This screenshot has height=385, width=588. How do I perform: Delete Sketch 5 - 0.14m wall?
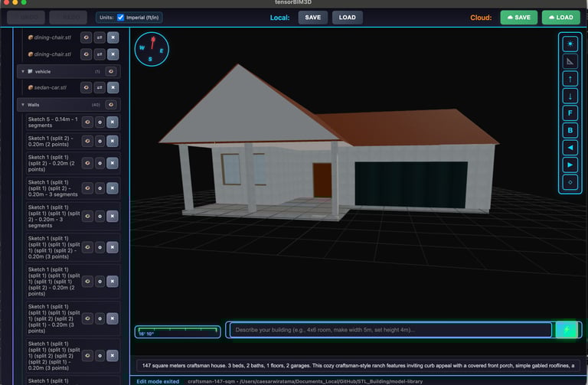point(113,122)
